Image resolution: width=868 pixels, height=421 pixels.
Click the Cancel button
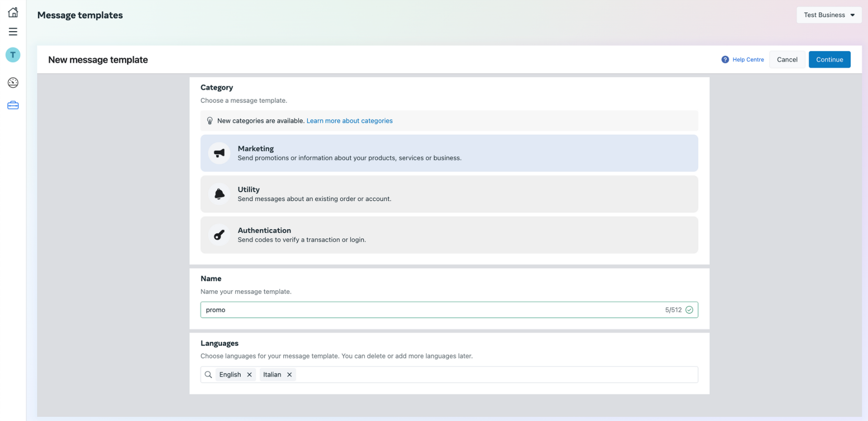(x=787, y=60)
